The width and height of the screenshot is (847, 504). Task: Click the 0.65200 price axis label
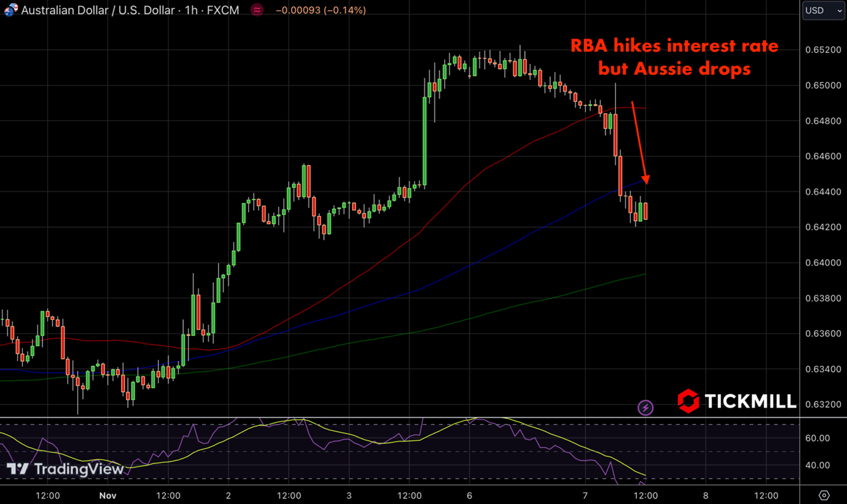[x=823, y=50]
